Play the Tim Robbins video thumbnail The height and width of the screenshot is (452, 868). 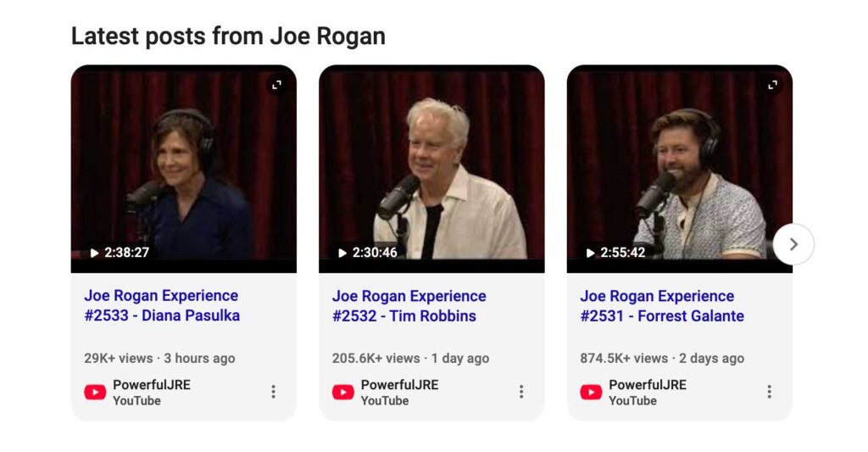point(431,169)
